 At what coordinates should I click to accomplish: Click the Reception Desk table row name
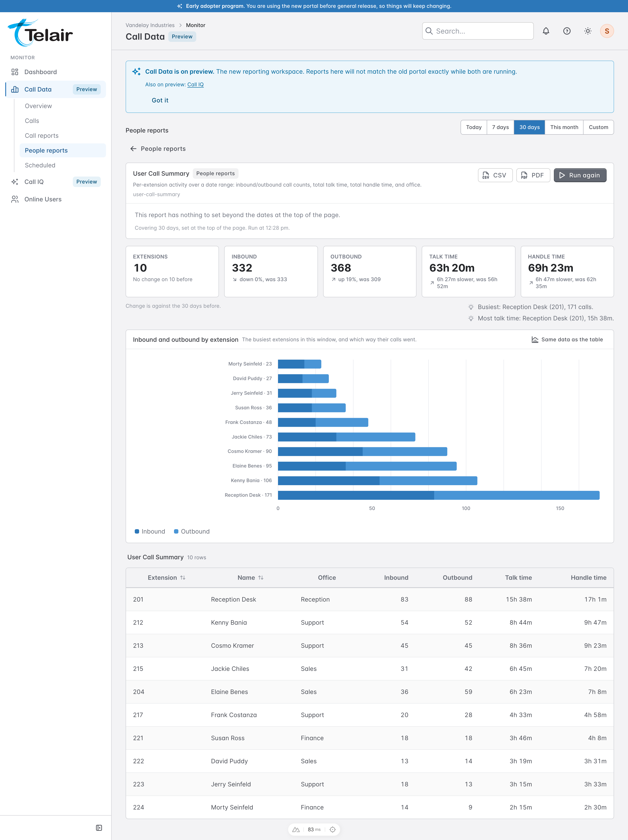(233, 600)
